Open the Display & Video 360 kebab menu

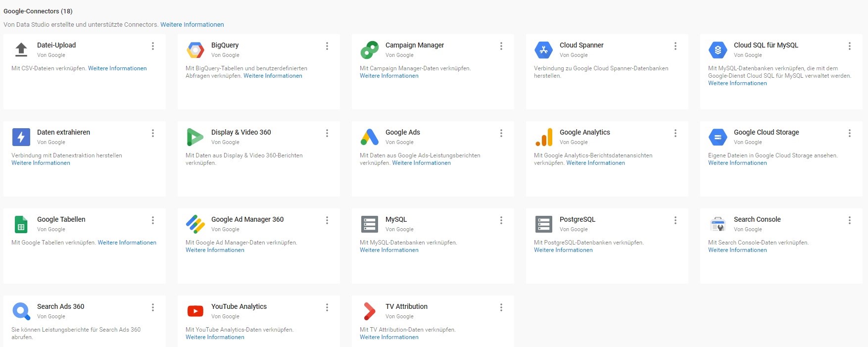(327, 133)
